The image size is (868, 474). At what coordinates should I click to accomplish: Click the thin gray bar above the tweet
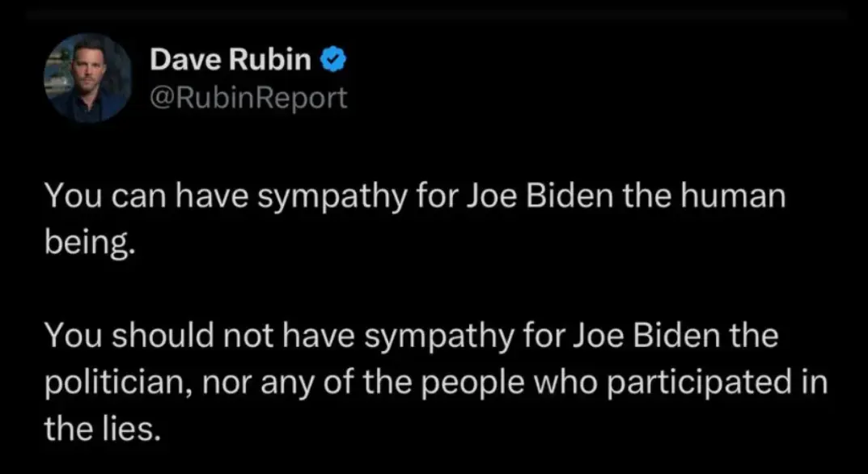[434, 12]
